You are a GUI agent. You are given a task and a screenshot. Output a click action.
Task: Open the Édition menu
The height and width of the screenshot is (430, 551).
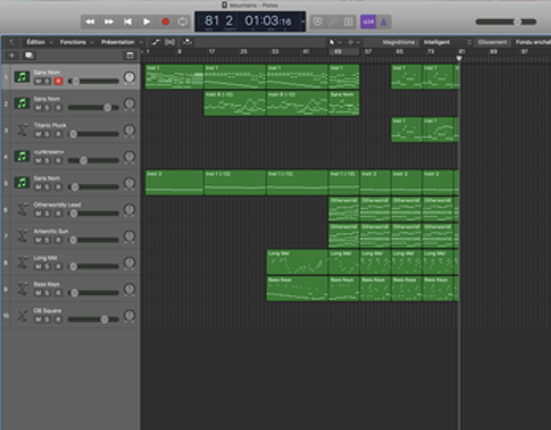(x=39, y=42)
